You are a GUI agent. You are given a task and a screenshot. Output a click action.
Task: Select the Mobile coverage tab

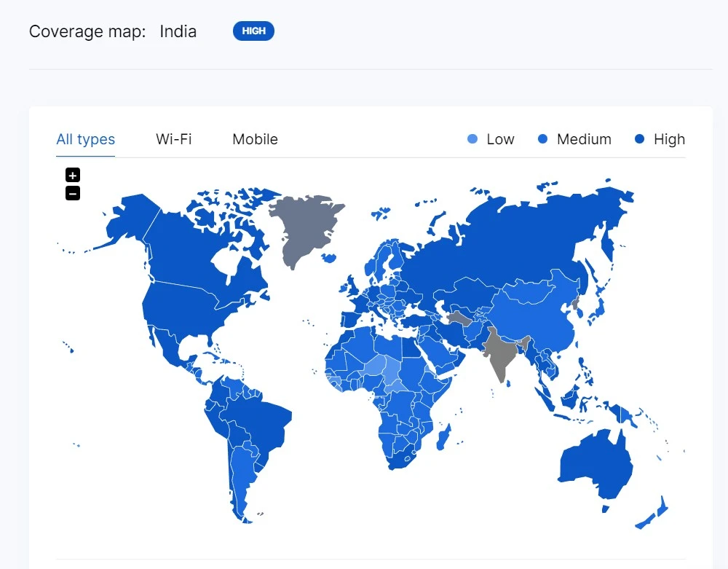[x=255, y=139]
